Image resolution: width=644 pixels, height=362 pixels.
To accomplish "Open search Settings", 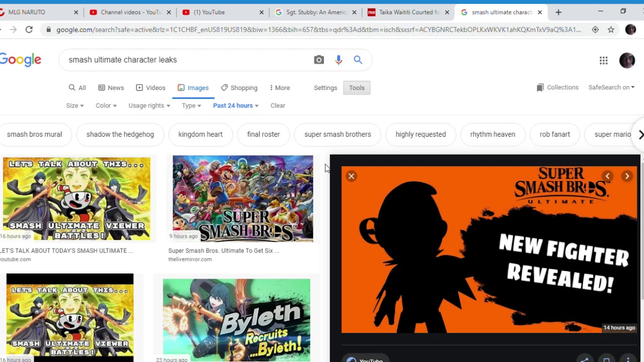I will (326, 87).
